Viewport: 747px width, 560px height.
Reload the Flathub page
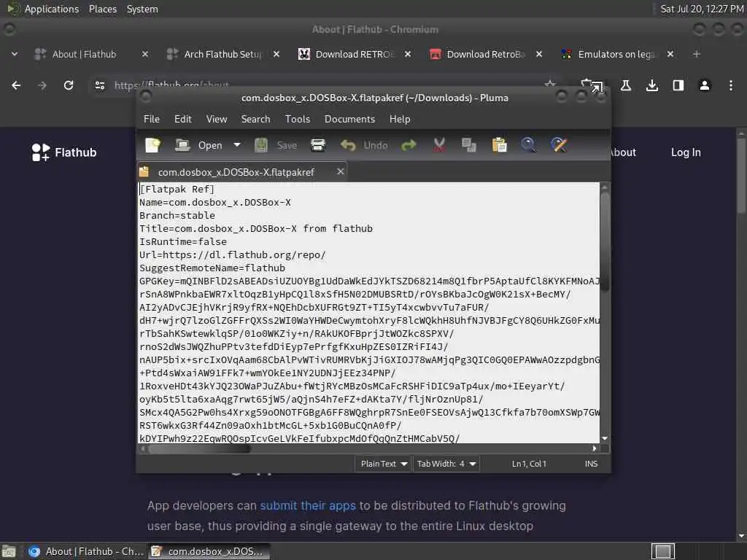tap(69, 85)
